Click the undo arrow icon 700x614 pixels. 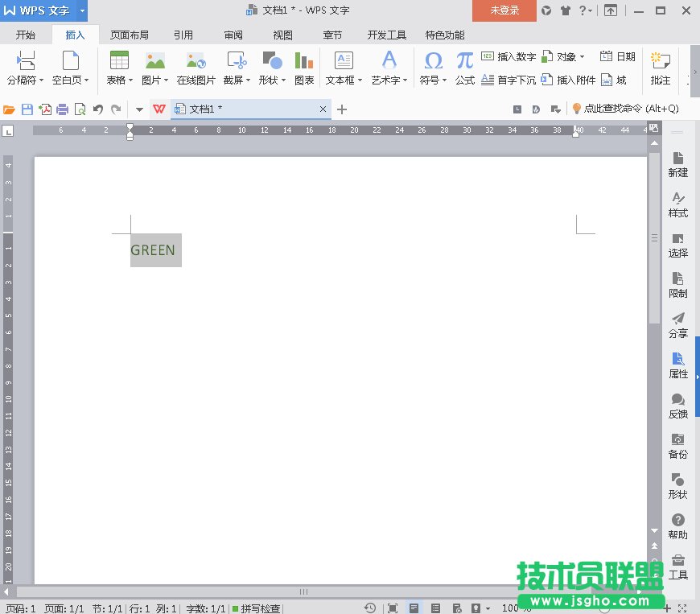click(98, 109)
